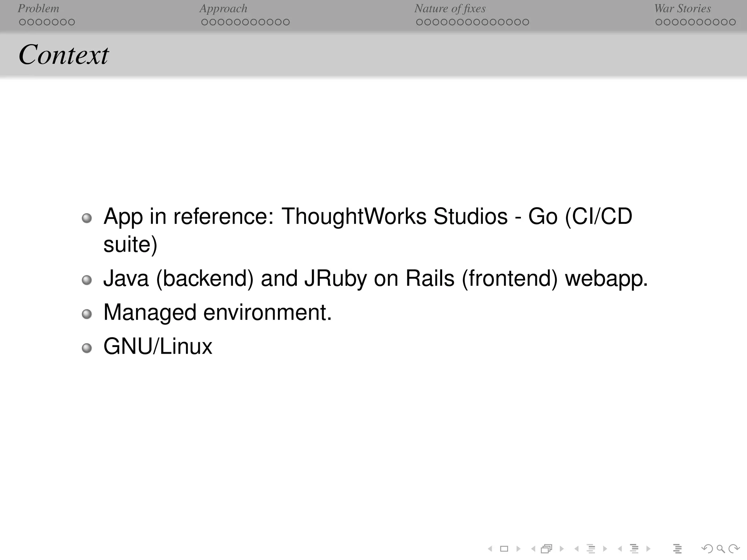Select last frame circle under War Stories

click(732, 22)
